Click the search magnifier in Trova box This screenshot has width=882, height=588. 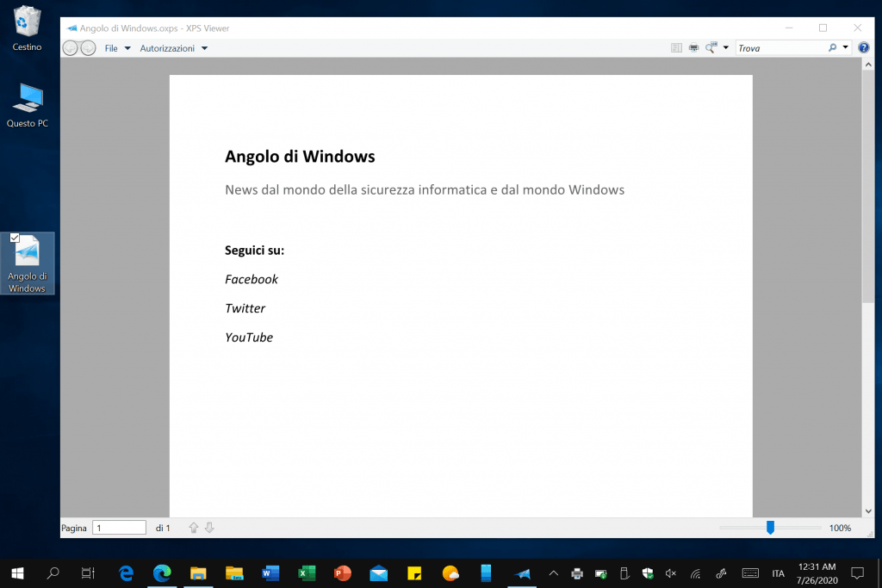click(x=832, y=48)
